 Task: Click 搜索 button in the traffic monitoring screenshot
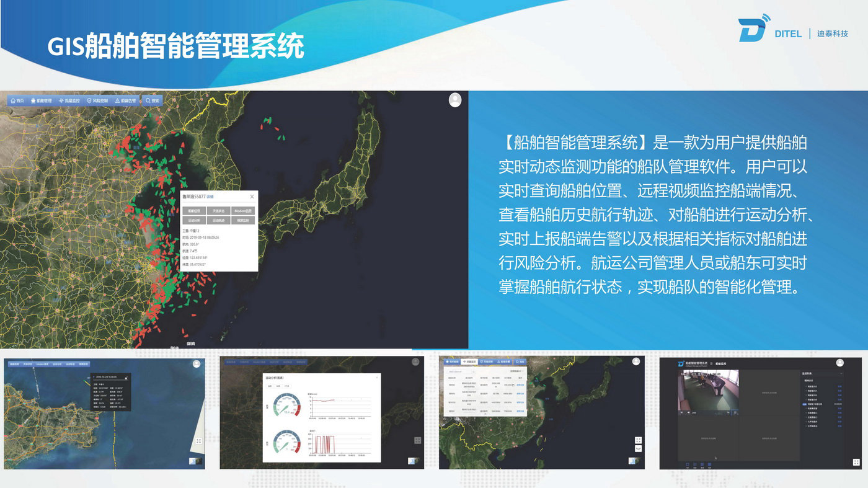click(x=519, y=361)
